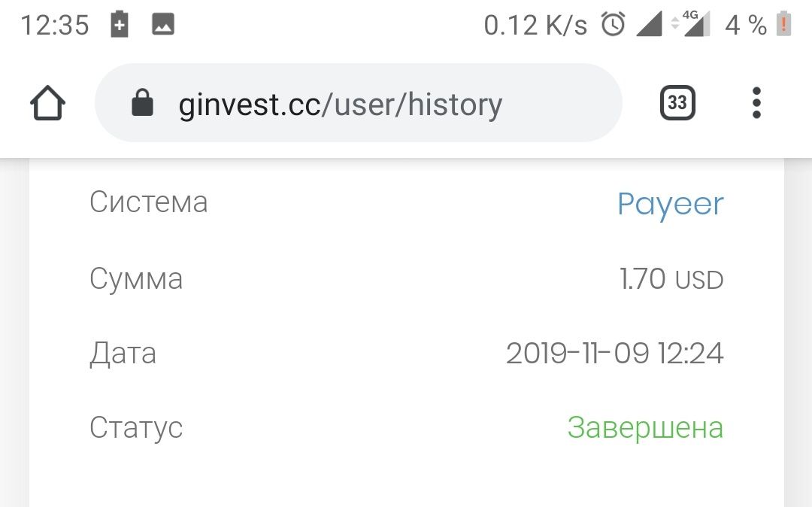Tap the 1.70 USD amount value
Screen dimensions: 812x507
(671, 279)
